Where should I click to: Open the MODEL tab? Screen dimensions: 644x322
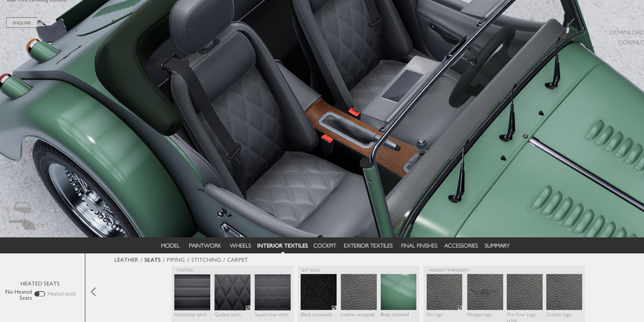[170, 245]
